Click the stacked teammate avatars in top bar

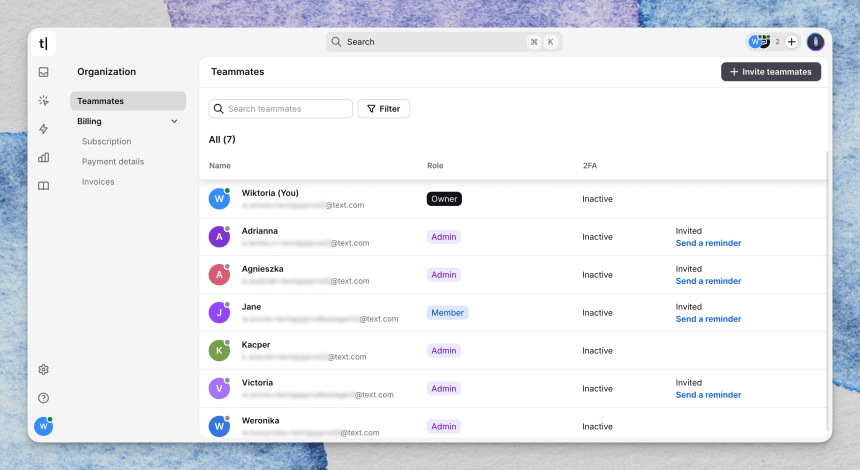tap(760, 42)
